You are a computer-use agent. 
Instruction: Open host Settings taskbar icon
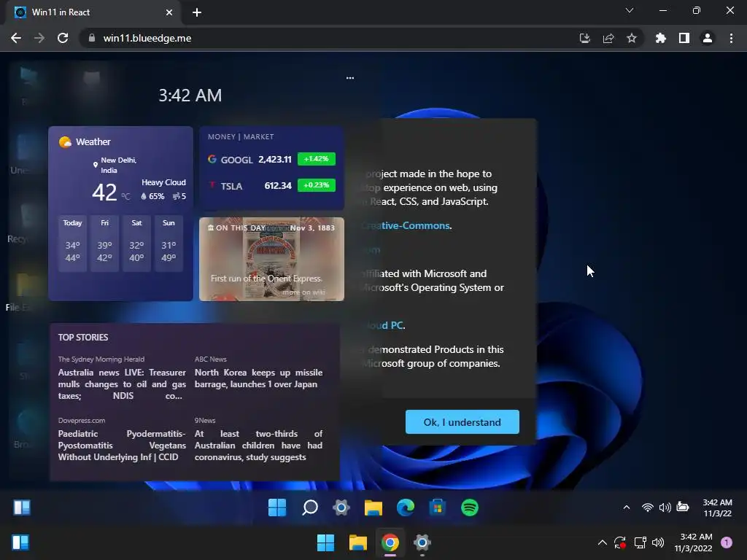point(422,542)
